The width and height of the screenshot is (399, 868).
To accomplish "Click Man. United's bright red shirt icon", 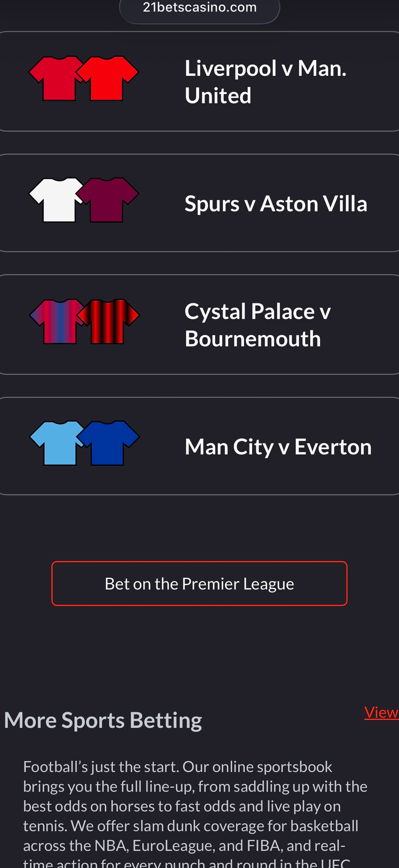I will (x=109, y=79).
